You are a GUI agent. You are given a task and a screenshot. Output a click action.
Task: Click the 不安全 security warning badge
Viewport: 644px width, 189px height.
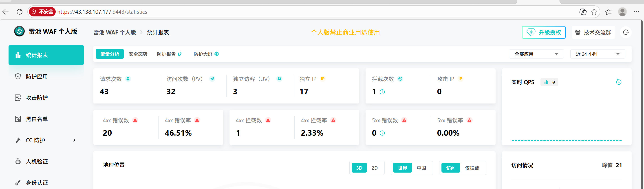(x=42, y=12)
